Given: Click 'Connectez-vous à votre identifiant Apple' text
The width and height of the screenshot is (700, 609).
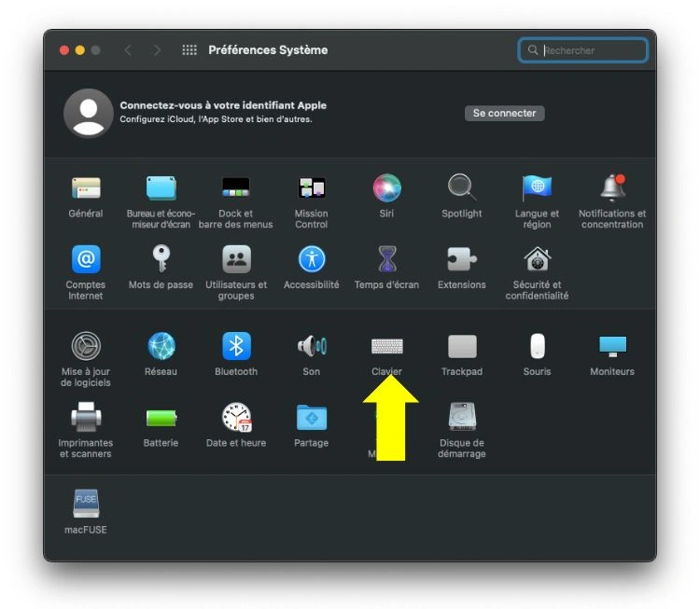Looking at the screenshot, I should pos(223,105).
